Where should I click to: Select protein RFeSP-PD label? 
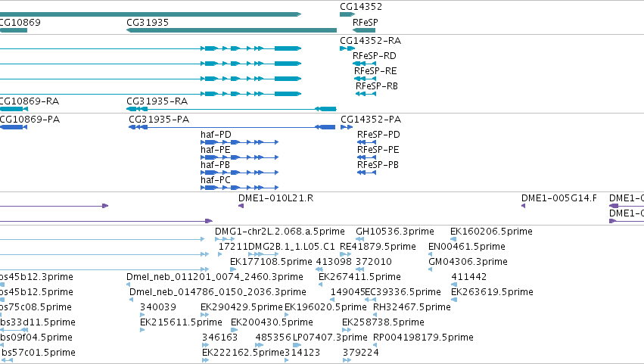[378, 135]
